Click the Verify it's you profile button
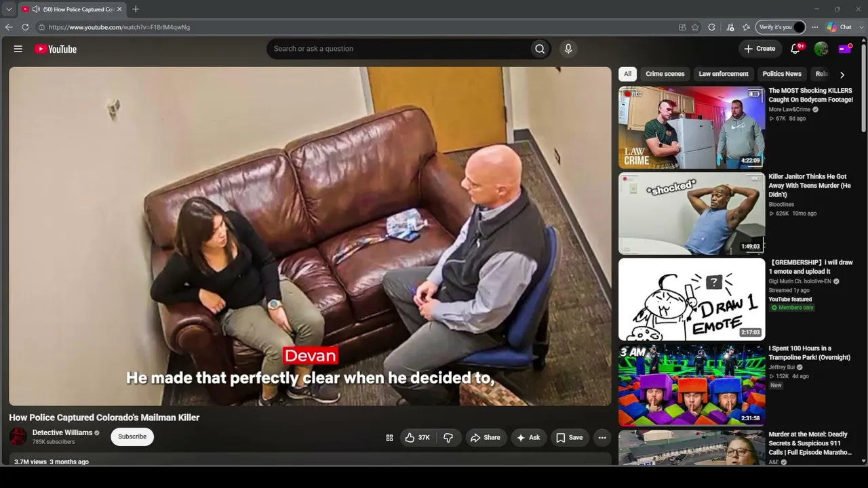The image size is (868, 488). [781, 27]
